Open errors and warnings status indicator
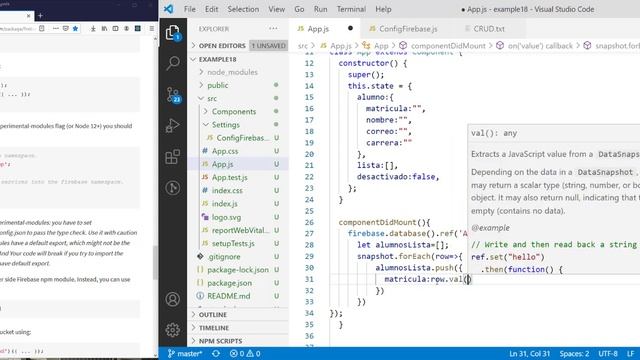Screen dimensions: 640x360 (x=245, y=353)
